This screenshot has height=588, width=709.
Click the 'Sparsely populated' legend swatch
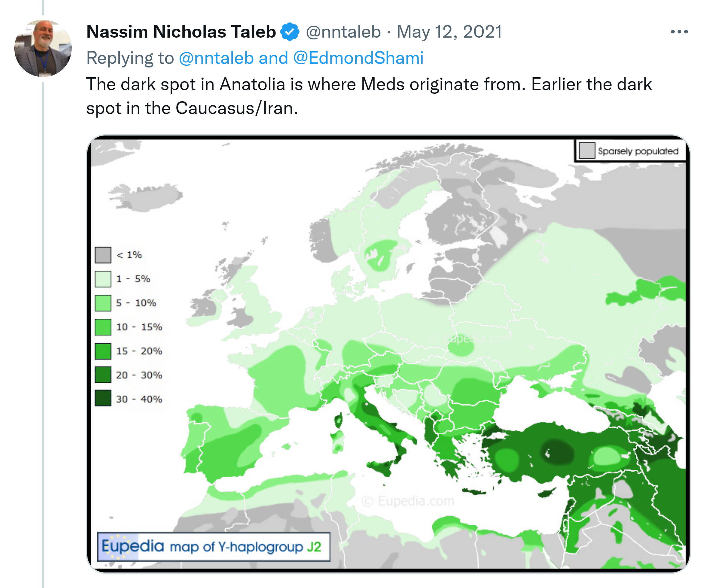coord(587,150)
